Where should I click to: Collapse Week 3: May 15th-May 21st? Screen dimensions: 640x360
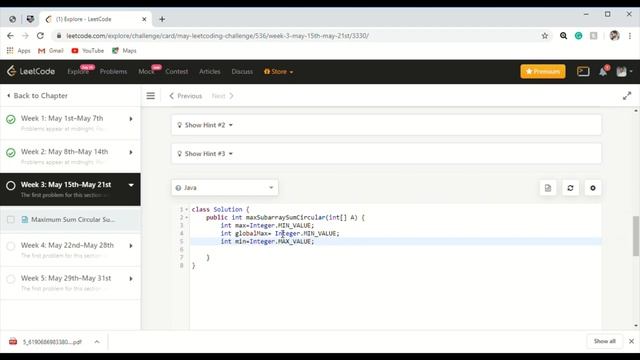(131, 185)
